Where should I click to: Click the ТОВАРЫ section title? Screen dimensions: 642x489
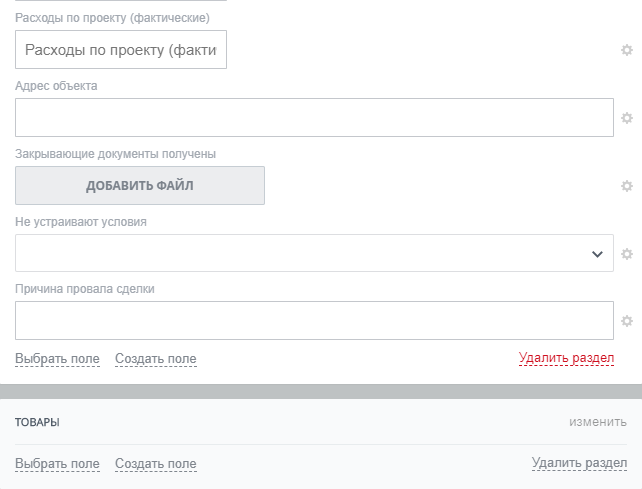tap(37, 423)
